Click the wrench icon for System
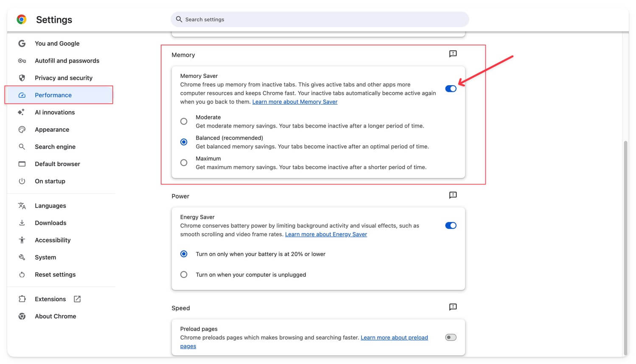Screen dimensions: 636x364 [22, 257]
